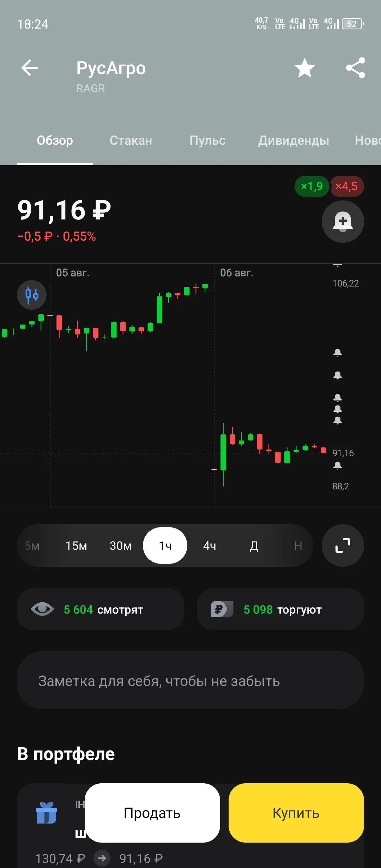
Task: Go back using the arrow icon
Action: (x=30, y=68)
